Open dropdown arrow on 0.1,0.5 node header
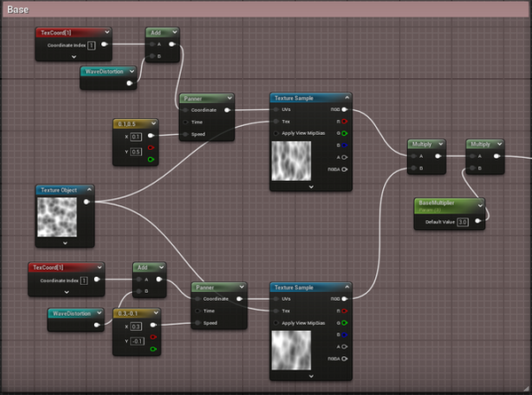Viewport: 532px width, 395px height. click(x=153, y=123)
